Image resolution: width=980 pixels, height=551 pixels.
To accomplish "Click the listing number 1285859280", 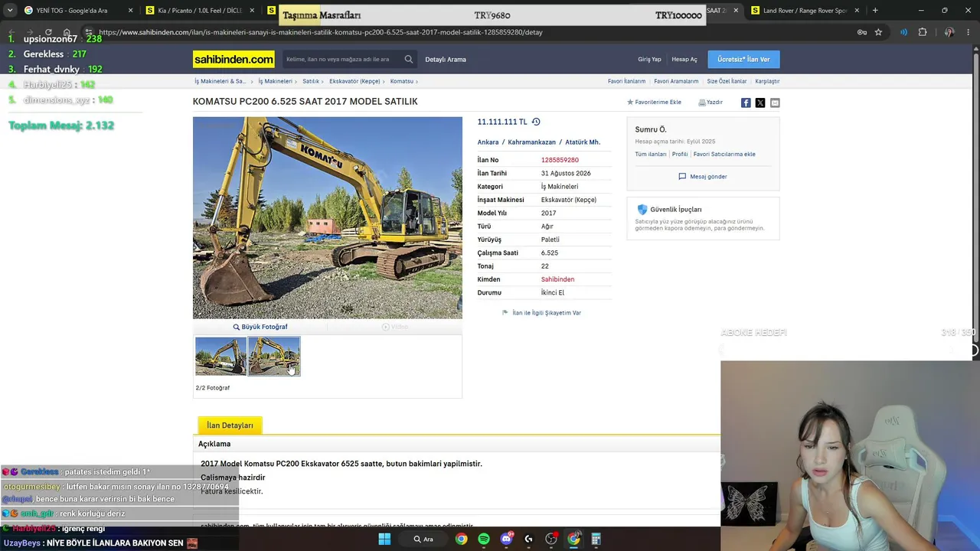I will [x=560, y=160].
